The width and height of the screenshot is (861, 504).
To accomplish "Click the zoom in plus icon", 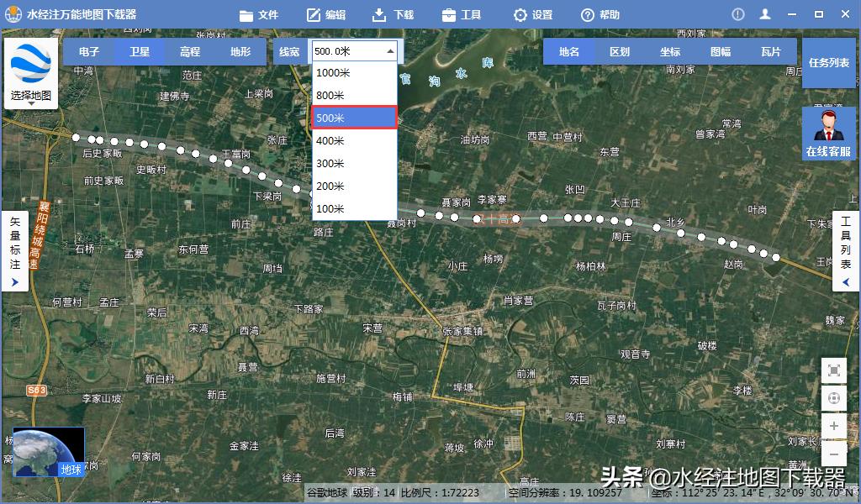I will click(x=833, y=426).
